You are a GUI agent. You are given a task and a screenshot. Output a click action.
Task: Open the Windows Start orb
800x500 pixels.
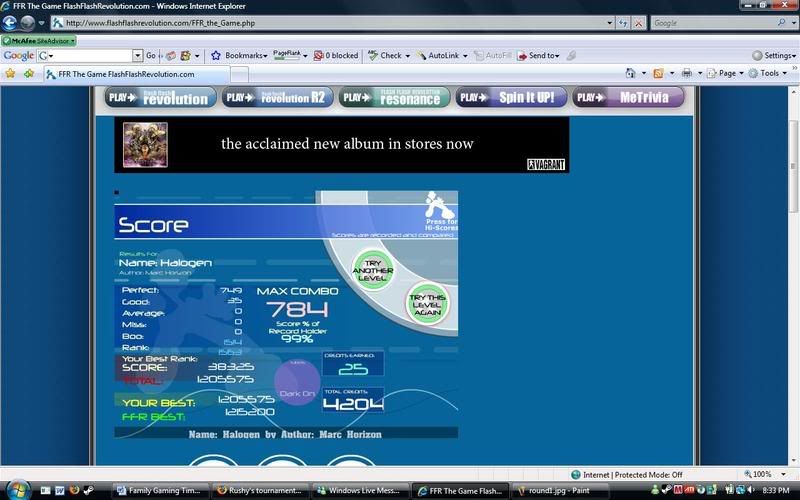pos(18,489)
